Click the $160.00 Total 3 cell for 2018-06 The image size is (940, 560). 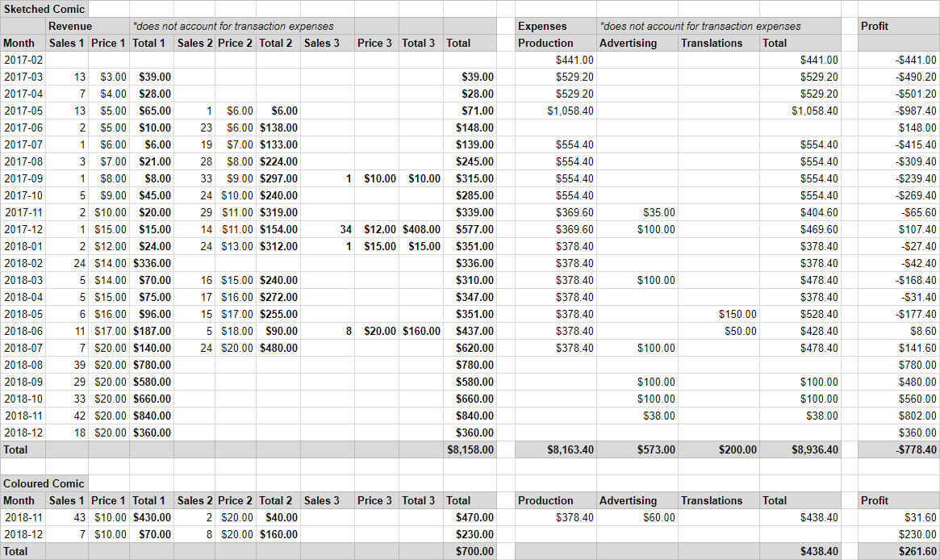pyautogui.click(x=421, y=331)
